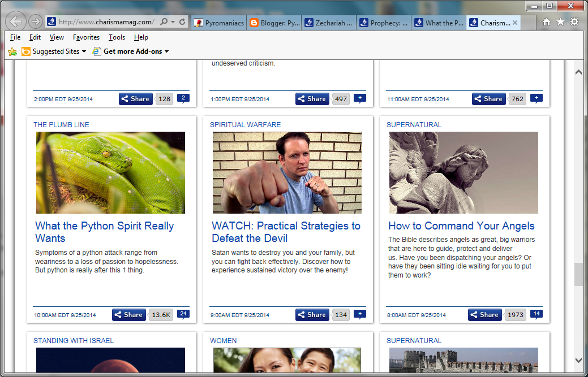The width and height of the screenshot is (588, 377).
Task: Click the scrollbar down arrow
Action: (578, 360)
